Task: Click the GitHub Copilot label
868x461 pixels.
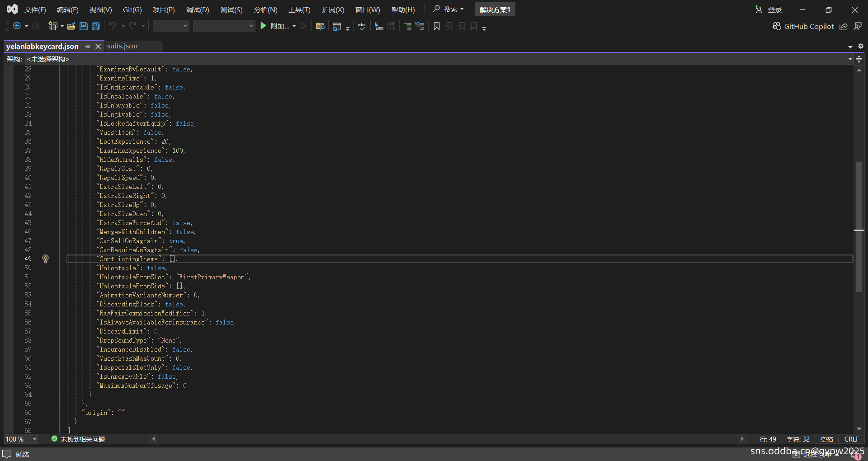Action: [809, 26]
